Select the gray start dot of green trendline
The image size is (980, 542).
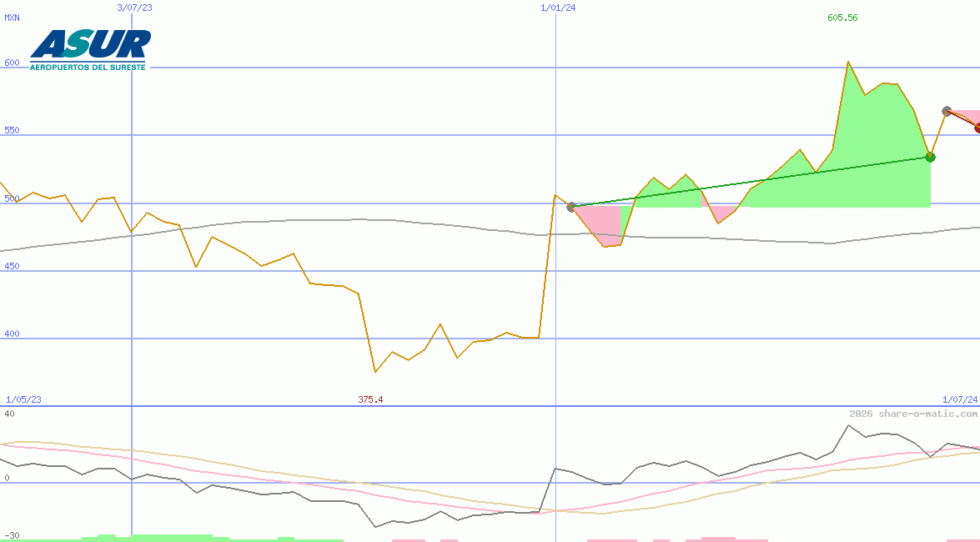571,207
